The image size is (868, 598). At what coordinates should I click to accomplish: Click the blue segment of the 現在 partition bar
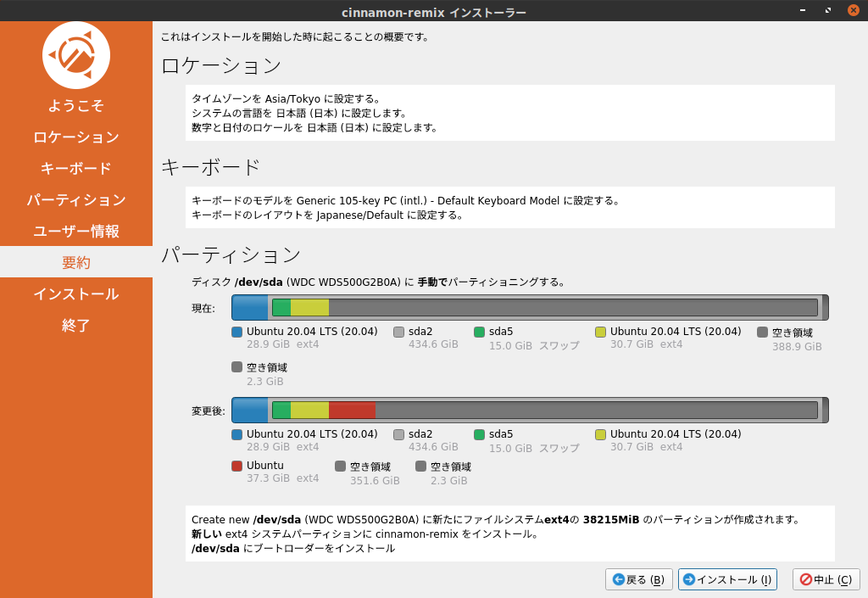point(250,307)
